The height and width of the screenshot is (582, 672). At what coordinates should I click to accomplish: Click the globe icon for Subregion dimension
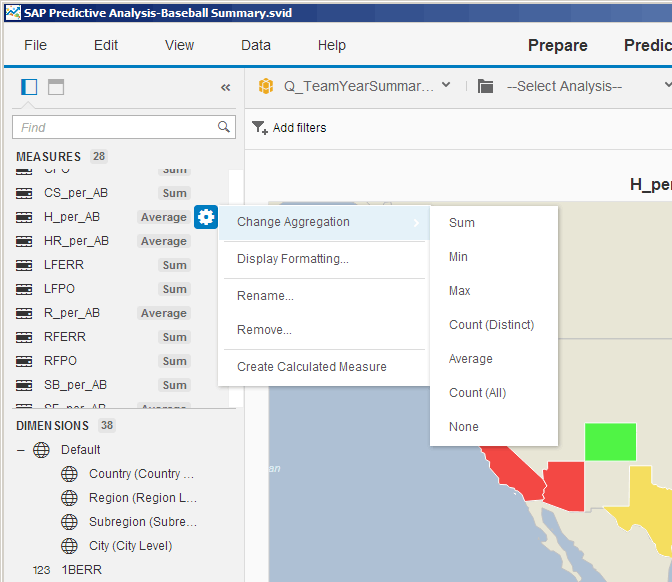coord(69,522)
